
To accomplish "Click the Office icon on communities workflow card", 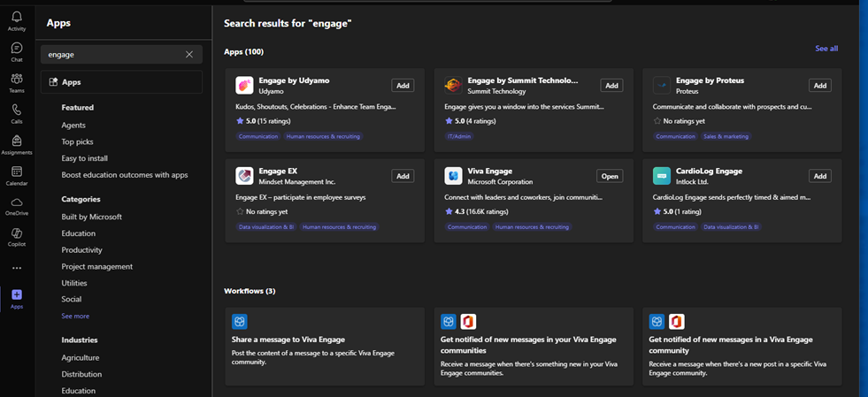I will [468, 322].
